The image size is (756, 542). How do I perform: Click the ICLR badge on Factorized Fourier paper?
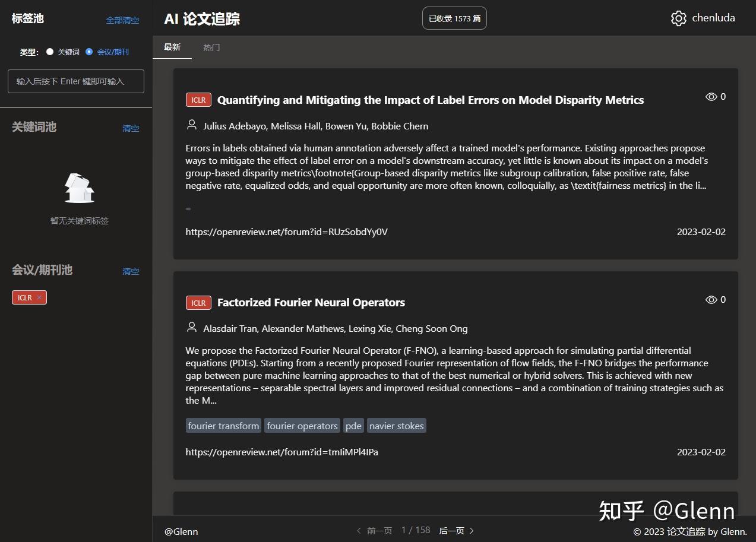click(x=198, y=302)
